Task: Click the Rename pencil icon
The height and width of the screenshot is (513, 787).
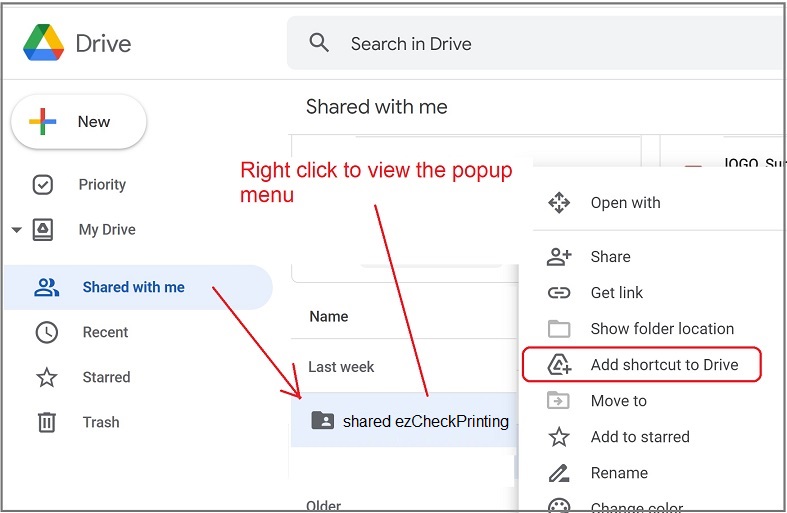Action: (x=559, y=473)
